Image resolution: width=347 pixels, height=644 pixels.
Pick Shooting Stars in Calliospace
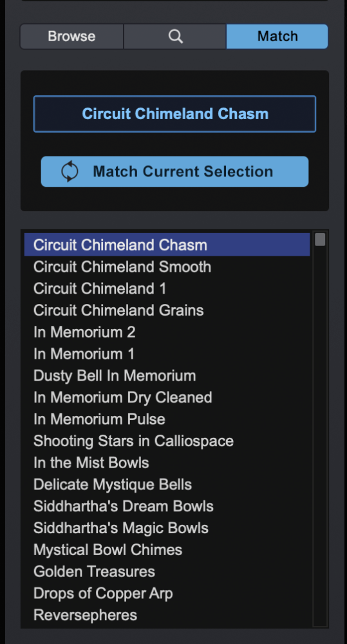(167, 441)
